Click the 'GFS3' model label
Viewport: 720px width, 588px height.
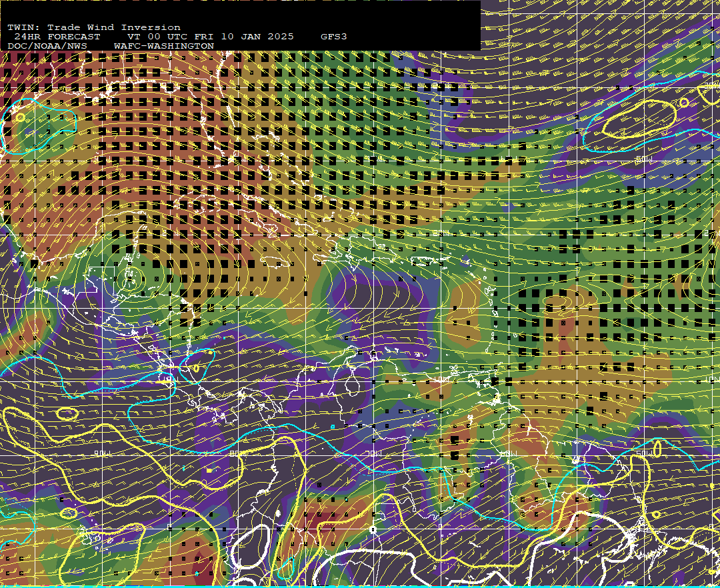(334, 37)
